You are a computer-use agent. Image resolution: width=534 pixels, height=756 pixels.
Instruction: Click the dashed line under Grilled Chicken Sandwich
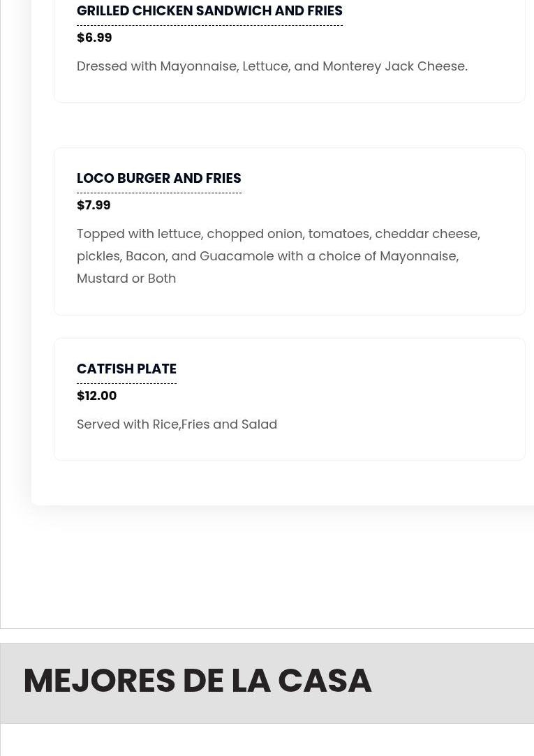(x=209, y=26)
